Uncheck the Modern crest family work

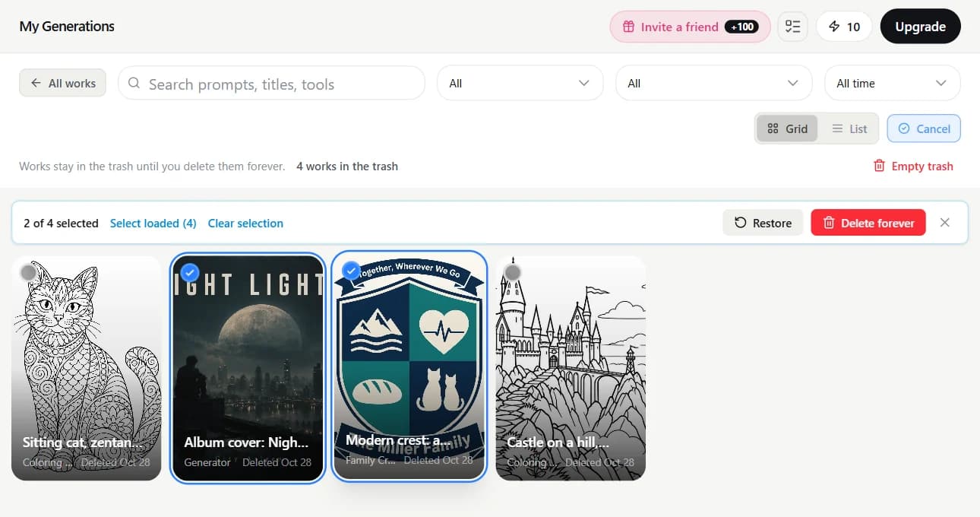tap(351, 270)
